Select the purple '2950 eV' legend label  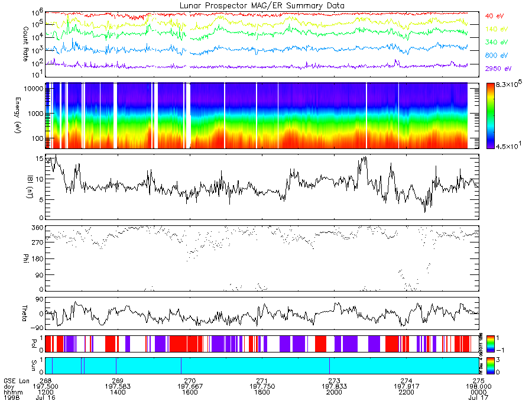498,69
